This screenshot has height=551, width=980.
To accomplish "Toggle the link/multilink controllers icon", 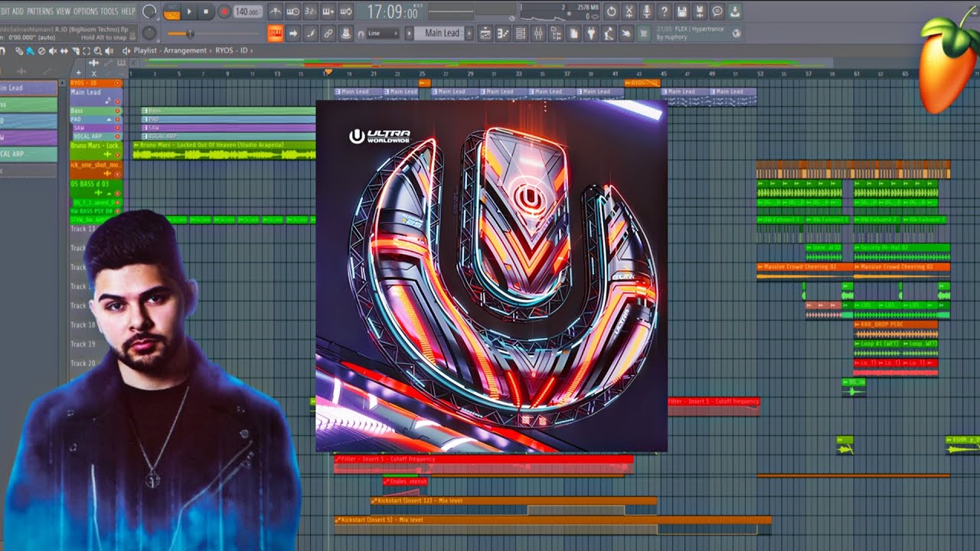I will click(x=328, y=33).
